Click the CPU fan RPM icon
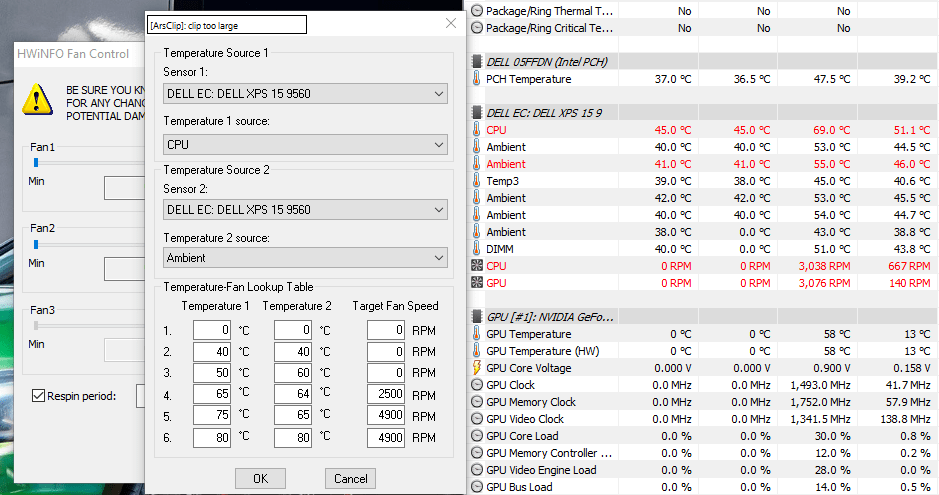This screenshot has width=939, height=495. 477,266
